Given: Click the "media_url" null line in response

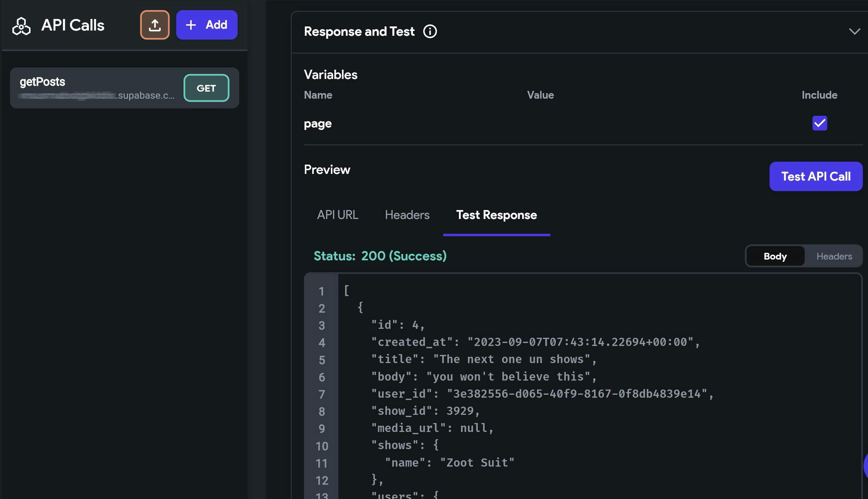Looking at the screenshot, I should tap(432, 428).
